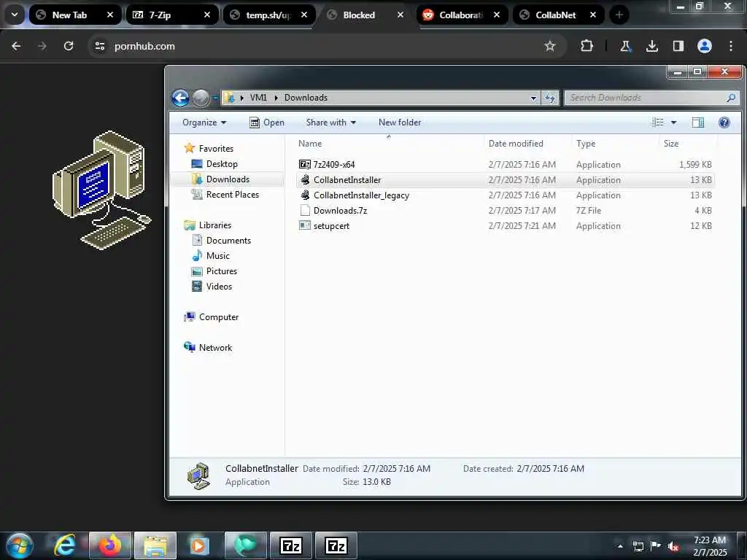
Task: Sort by Date modified column header
Action: tap(516, 144)
